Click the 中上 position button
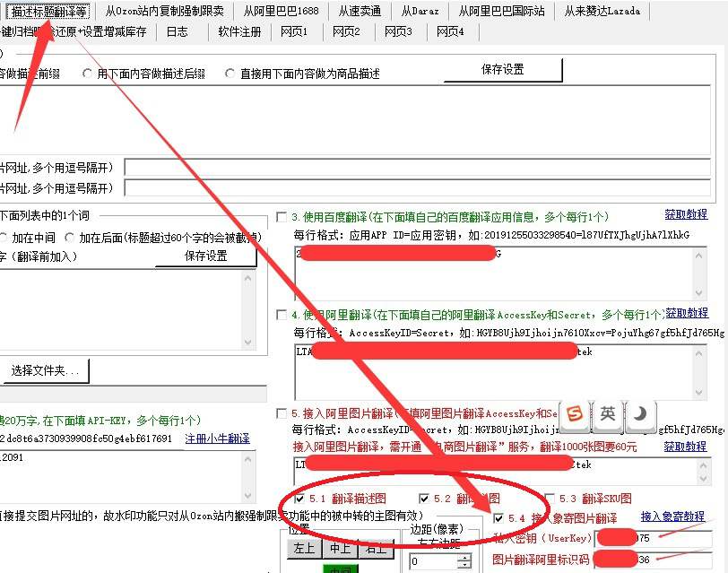Image resolution: width=728 pixels, height=573 pixels. pyautogui.click(x=340, y=547)
